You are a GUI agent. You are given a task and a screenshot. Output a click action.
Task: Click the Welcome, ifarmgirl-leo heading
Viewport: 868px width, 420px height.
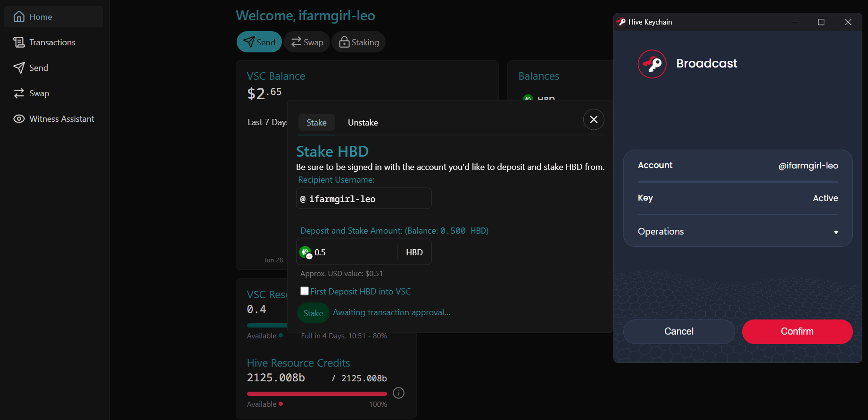pos(306,16)
